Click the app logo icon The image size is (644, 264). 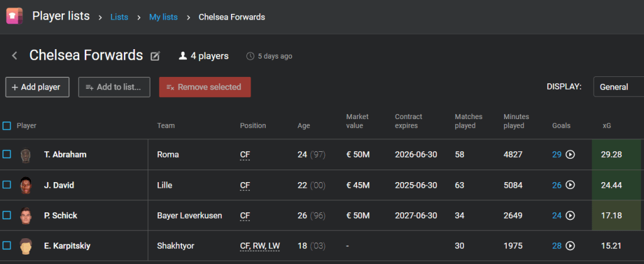[x=14, y=16]
